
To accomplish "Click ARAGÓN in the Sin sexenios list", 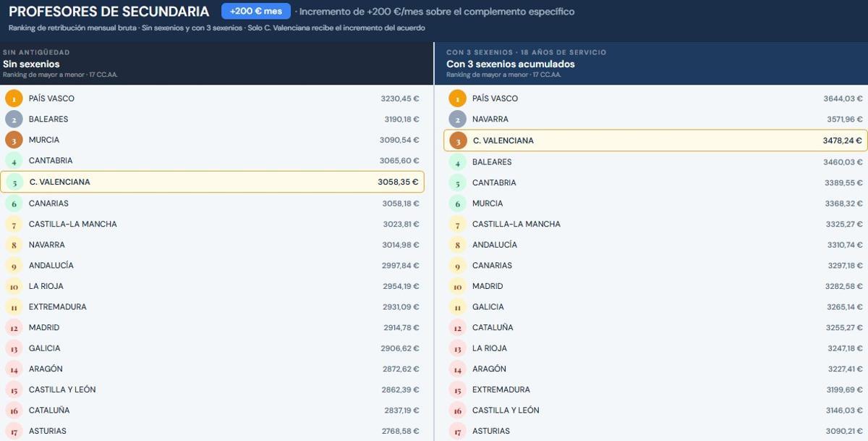I will [x=46, y=369].
